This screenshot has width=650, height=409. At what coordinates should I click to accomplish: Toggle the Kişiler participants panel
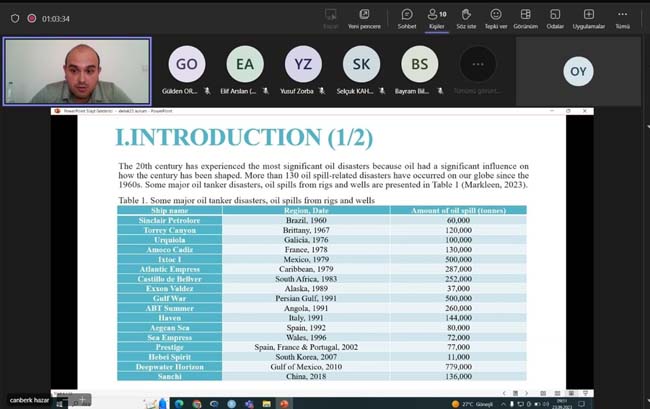(x=436, y=17)
